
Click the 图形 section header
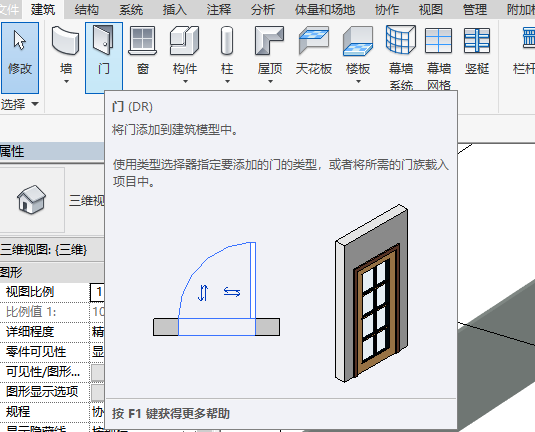click(x=52, y=273)
